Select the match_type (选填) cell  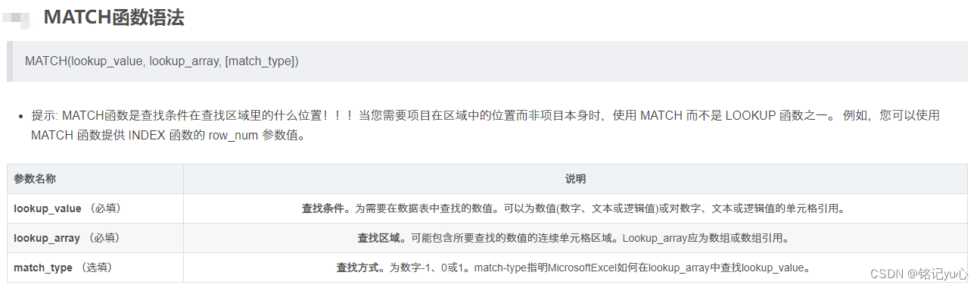pos(95,268)
